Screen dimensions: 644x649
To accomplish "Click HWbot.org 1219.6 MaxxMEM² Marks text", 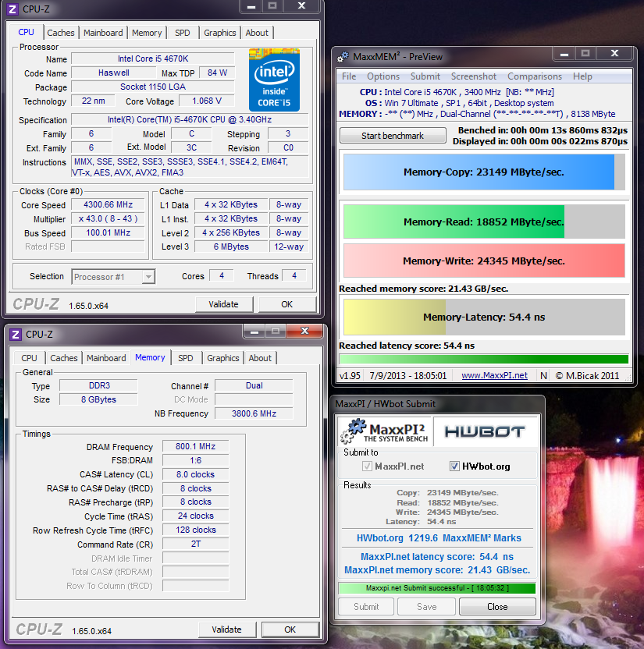I will pyautogui.click(x=439, y=538).
